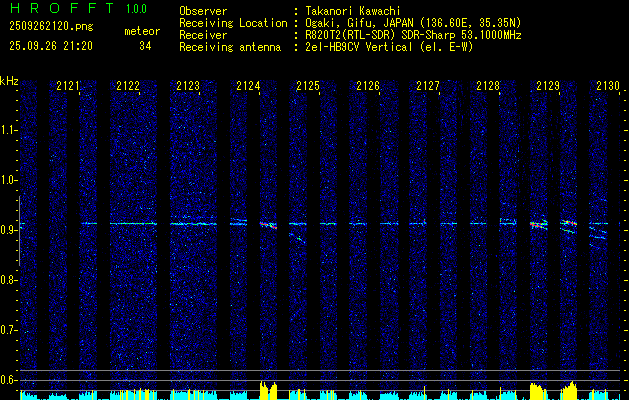Click receiver line R820T2(RTL-SDR) SDR-Sharp 53.1000MHz
The height and width of the screenshot is (400, 629).
coord(413,35)
